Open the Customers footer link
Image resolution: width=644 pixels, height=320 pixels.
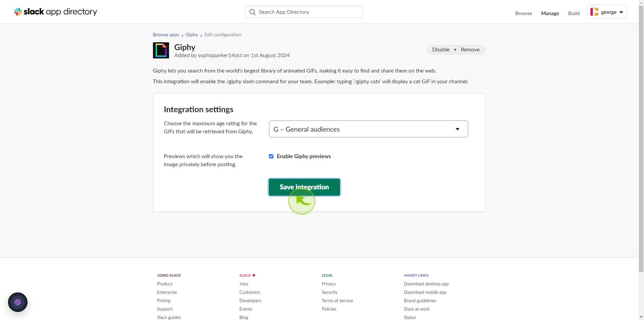(250, 292)
